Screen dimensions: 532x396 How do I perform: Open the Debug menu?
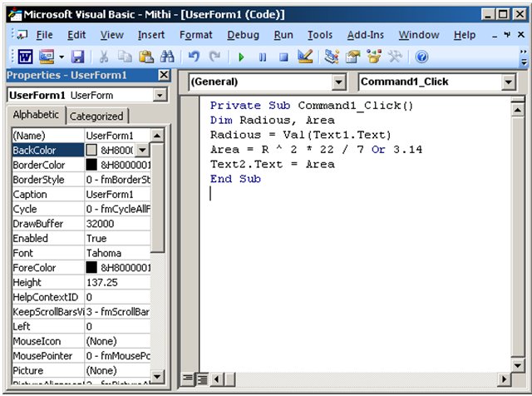point(243,35)
